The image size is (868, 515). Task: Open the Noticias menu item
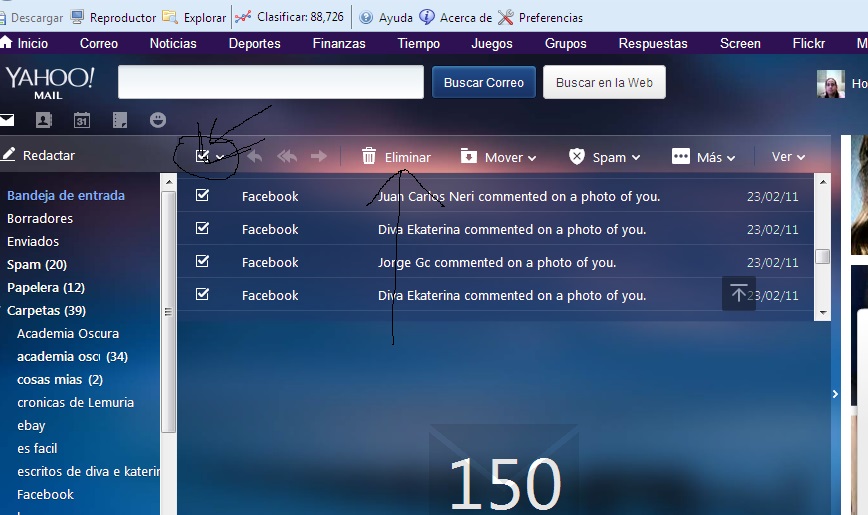coord(173,43)
